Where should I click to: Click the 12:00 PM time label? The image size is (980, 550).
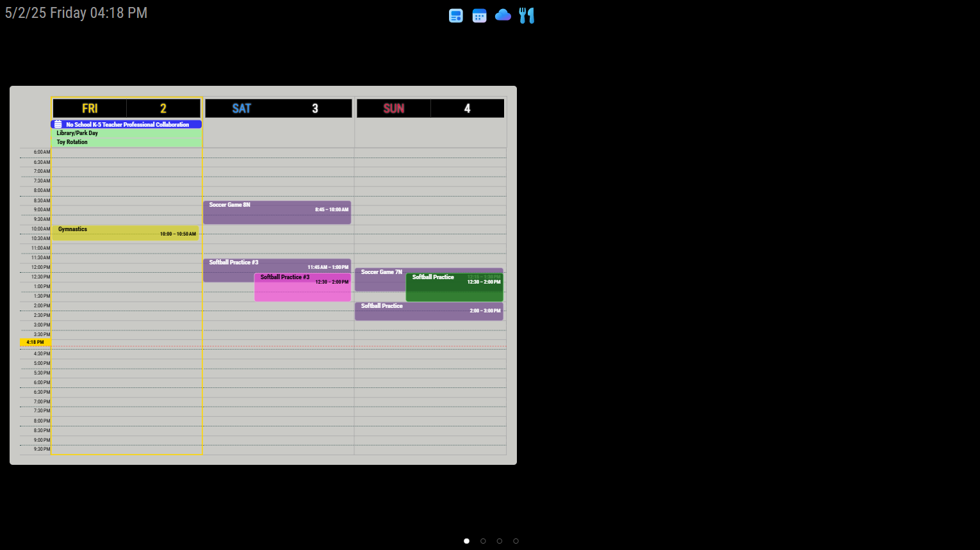tap(41, 268)
